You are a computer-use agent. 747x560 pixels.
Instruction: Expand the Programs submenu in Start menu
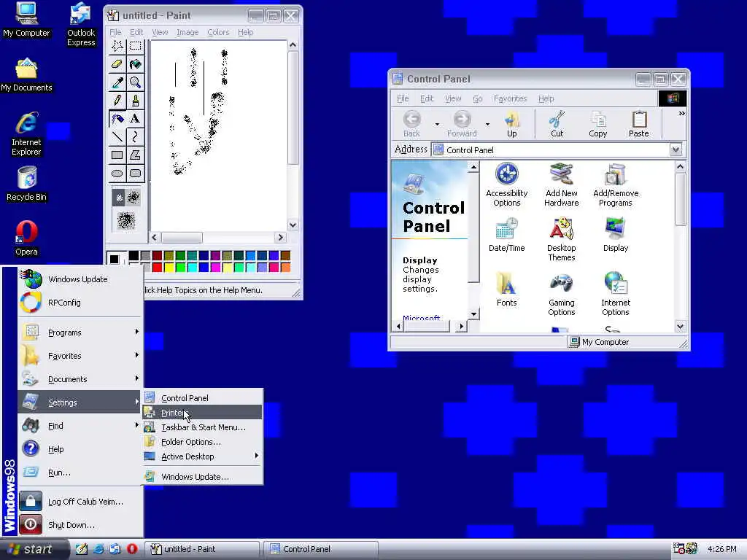[x=80, y=332]
